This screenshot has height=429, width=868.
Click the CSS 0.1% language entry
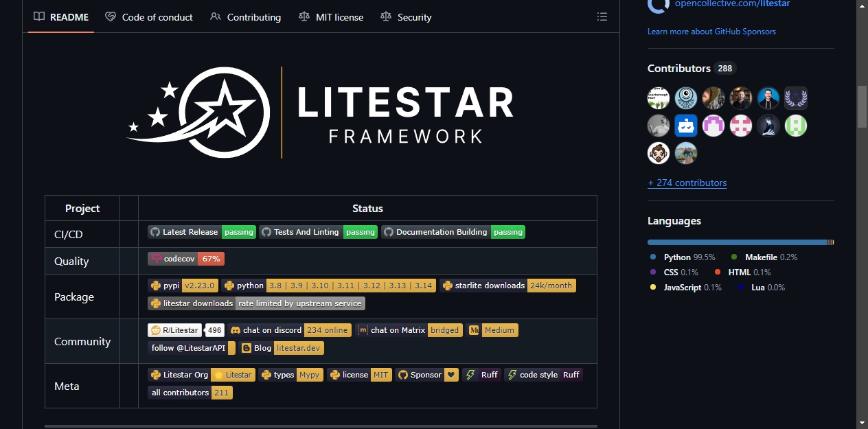click(x=674, y=273)
